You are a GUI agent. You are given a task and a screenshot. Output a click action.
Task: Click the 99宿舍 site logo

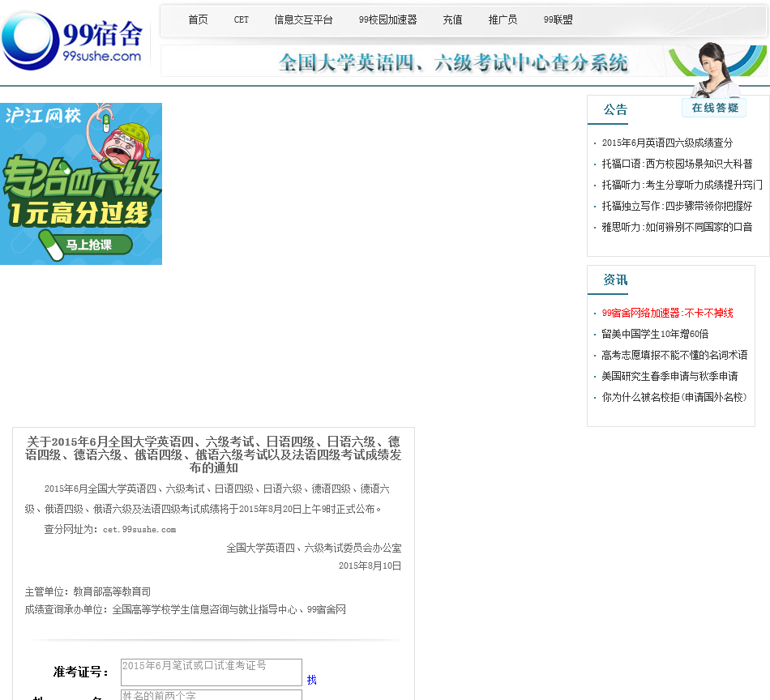pos(73,41)
